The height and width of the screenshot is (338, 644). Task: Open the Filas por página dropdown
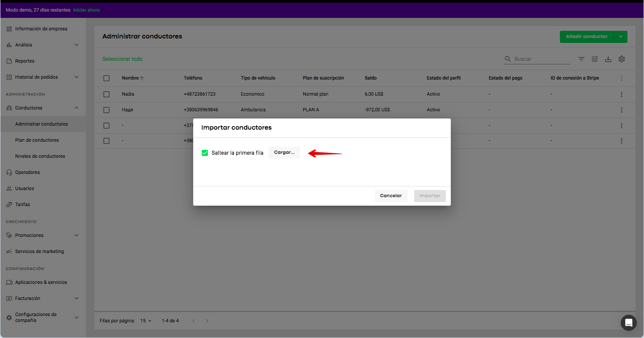pos(146,321)
